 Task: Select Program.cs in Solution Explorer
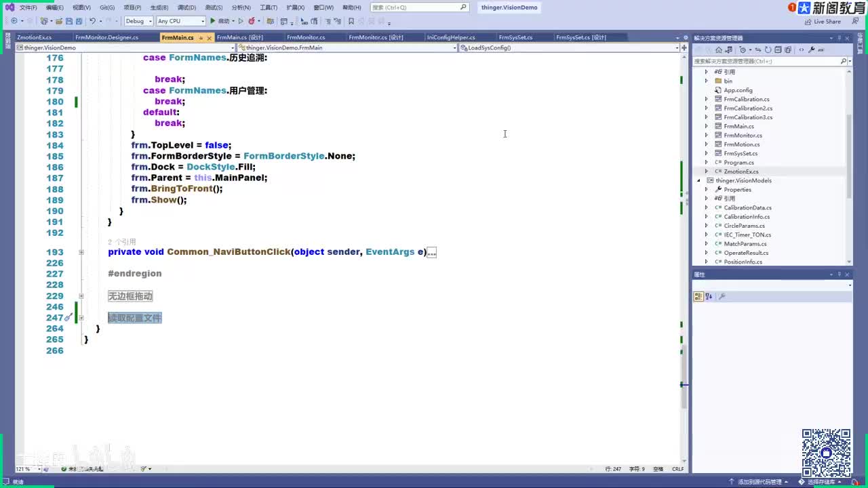point(738,163)
